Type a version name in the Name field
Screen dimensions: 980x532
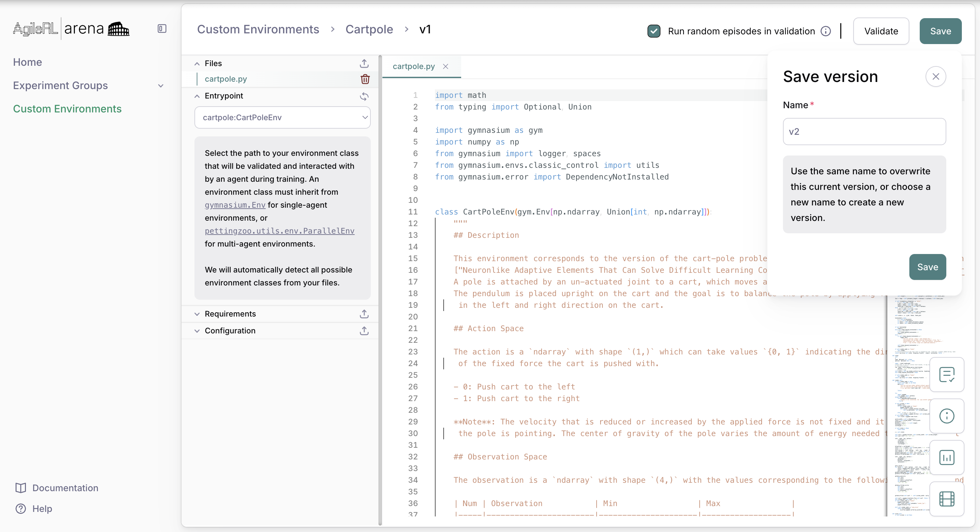point(864,132)
